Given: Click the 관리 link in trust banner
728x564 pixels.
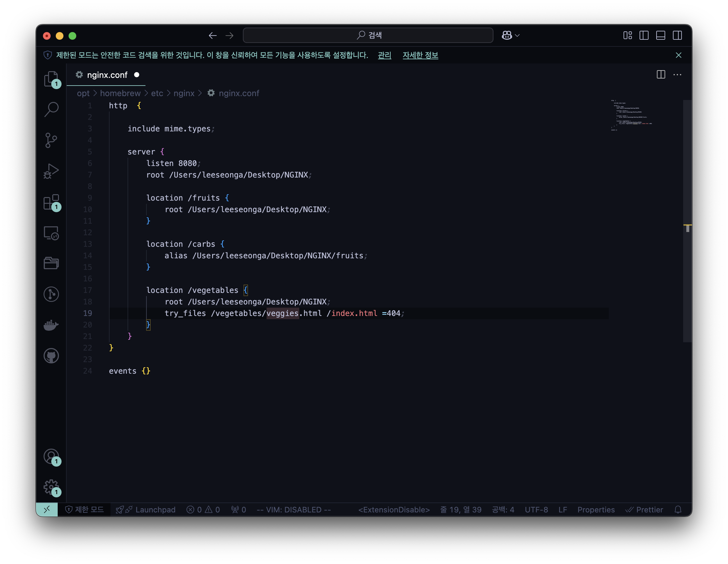Looking at the screenshot, I should pyautogui.click(x=384, y=55).
